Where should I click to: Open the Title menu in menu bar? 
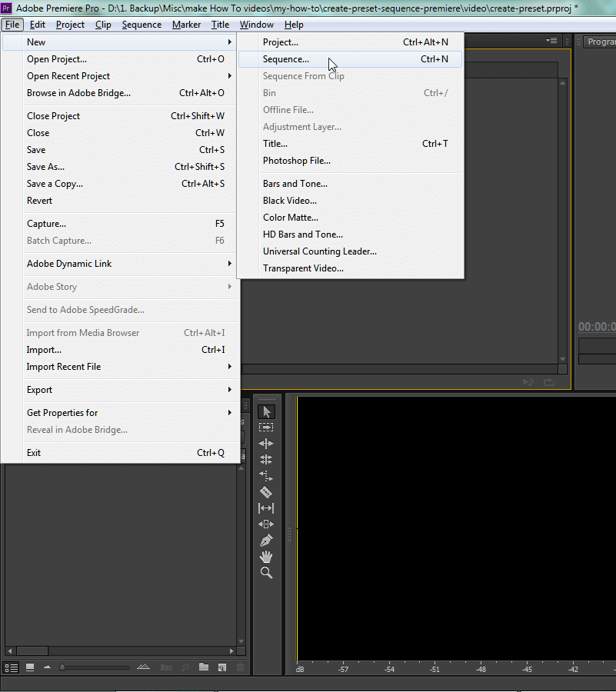click(x=220, y=25)
